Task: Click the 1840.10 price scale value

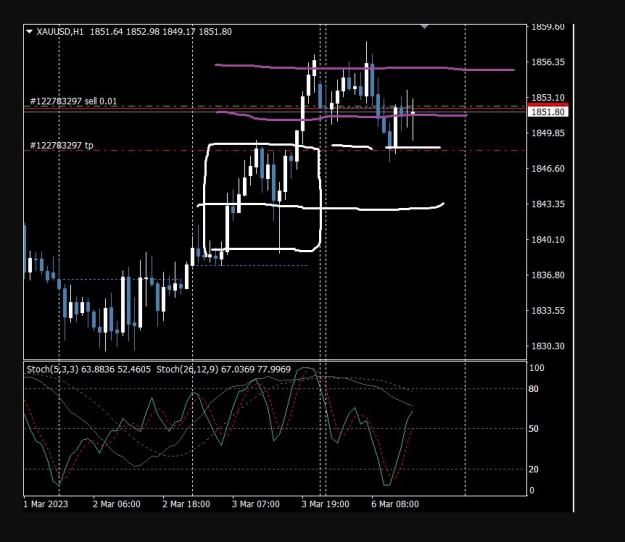Action: [x=548, y=240]
